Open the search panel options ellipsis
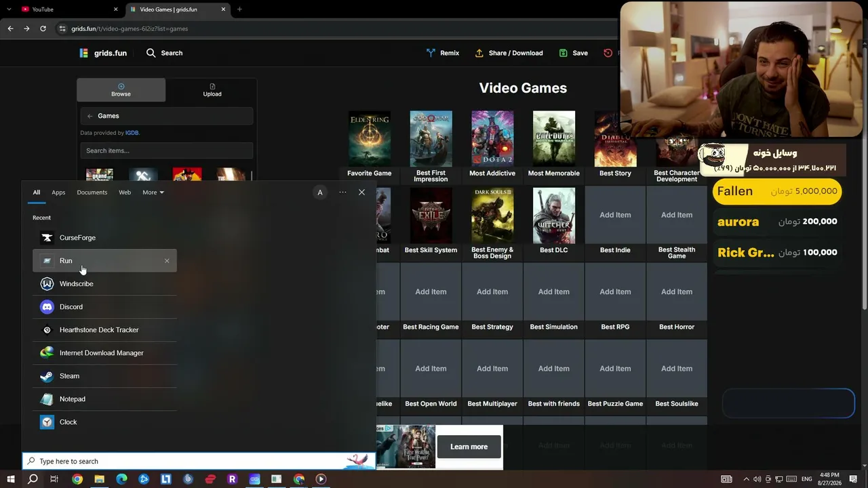The width and height of the screenshot is (868, 488). click(x=342, y=192)
